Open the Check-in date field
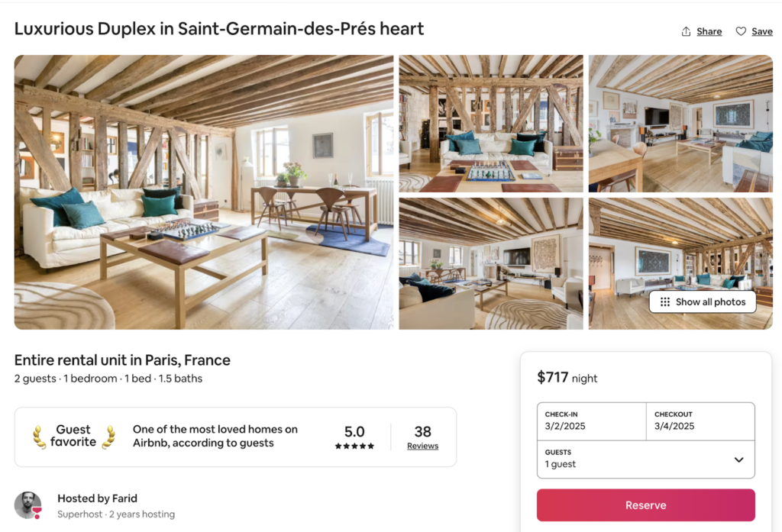782x532 pixels. [590, 421]
